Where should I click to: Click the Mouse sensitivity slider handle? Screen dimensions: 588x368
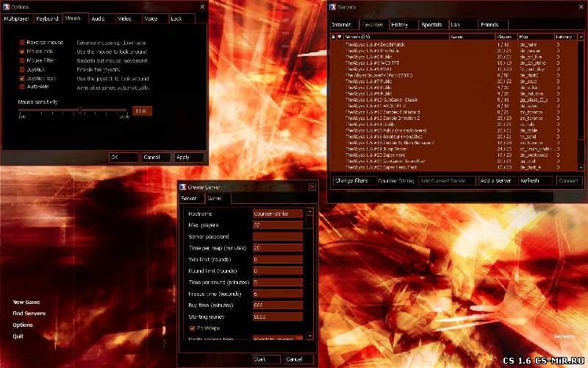(x=80, y=110)
